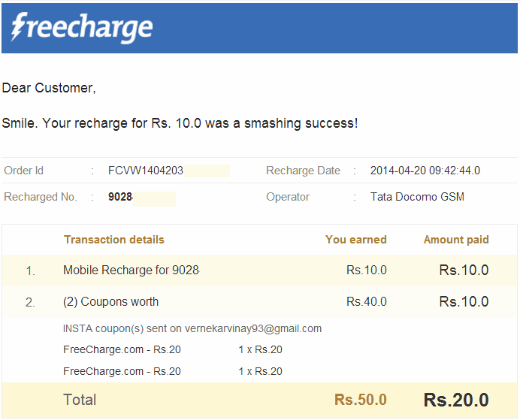
Task: Click the freecharge lightning bolt logo icon
Action: coord(19,27)
